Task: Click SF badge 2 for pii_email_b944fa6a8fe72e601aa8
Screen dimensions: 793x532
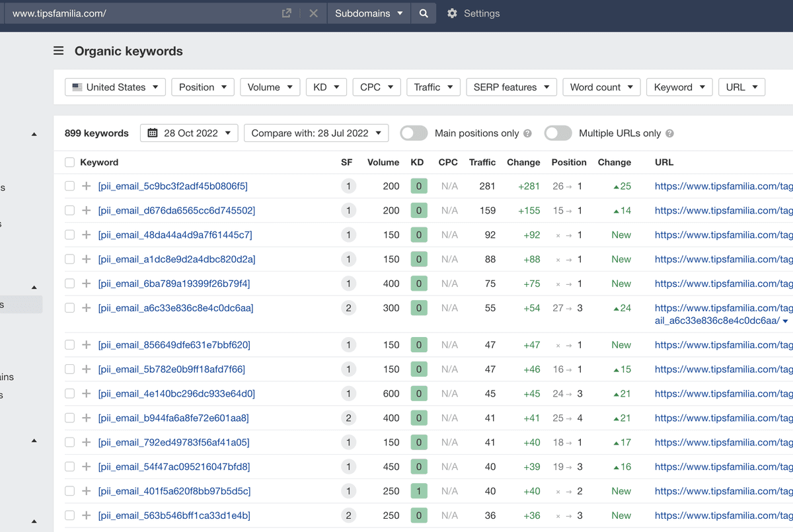Action: (348, 418)
